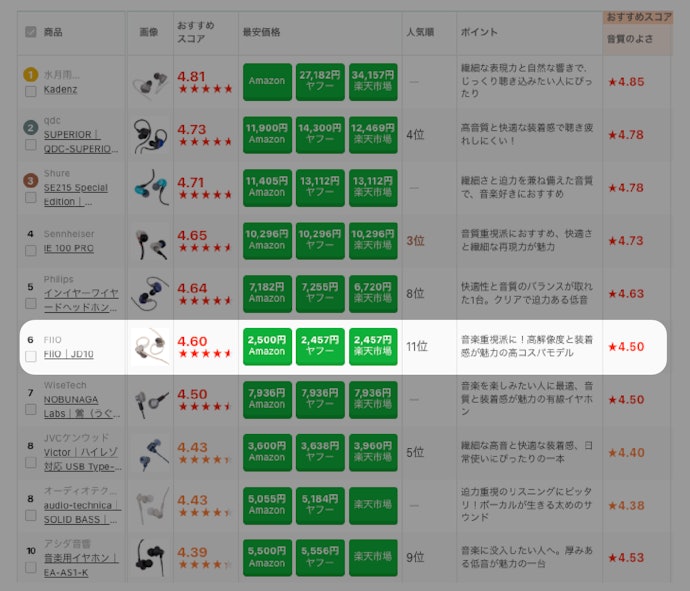Open 3,600円 Amazon offer for Victor
The width and height of the screenshot is (690, 591).
267,453
